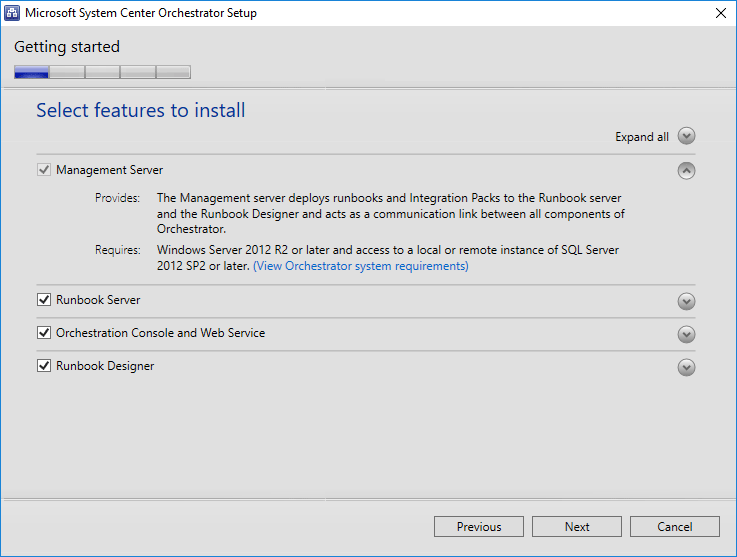Expand the Runbook Server details
The height and width of the screenshot is (557, 737).
pos(686,301)
